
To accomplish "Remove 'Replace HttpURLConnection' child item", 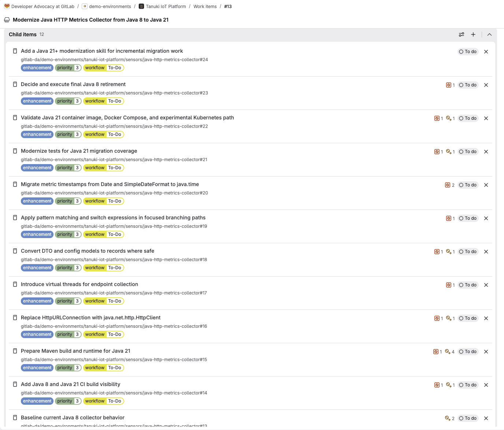I will pos(486,318).
